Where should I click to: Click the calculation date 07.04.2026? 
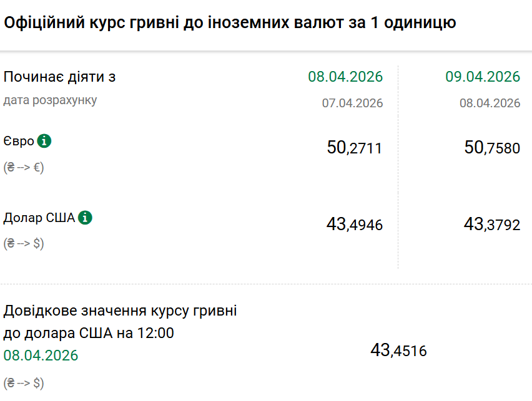coord(352,103)
